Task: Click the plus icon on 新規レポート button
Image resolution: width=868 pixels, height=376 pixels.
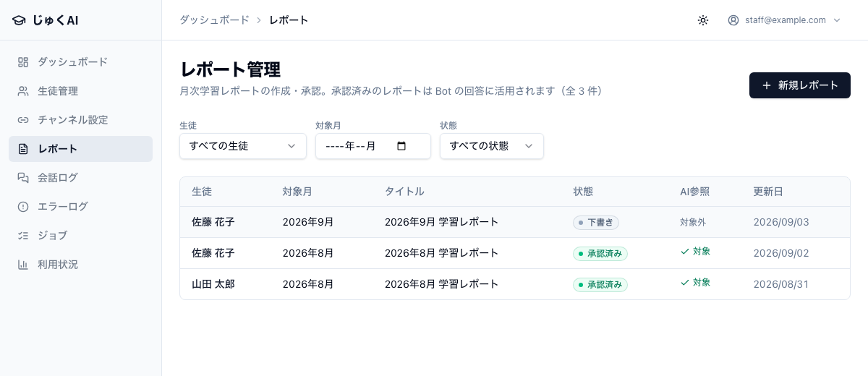Action: (x=767, y=85)
